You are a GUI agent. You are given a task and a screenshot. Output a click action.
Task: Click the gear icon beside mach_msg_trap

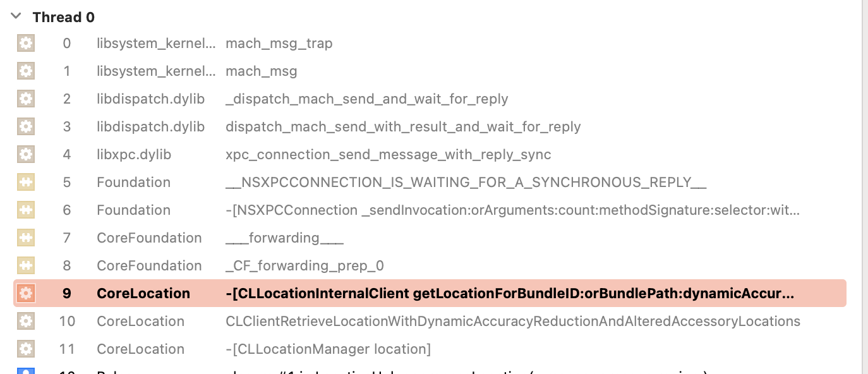pos(26,44)
